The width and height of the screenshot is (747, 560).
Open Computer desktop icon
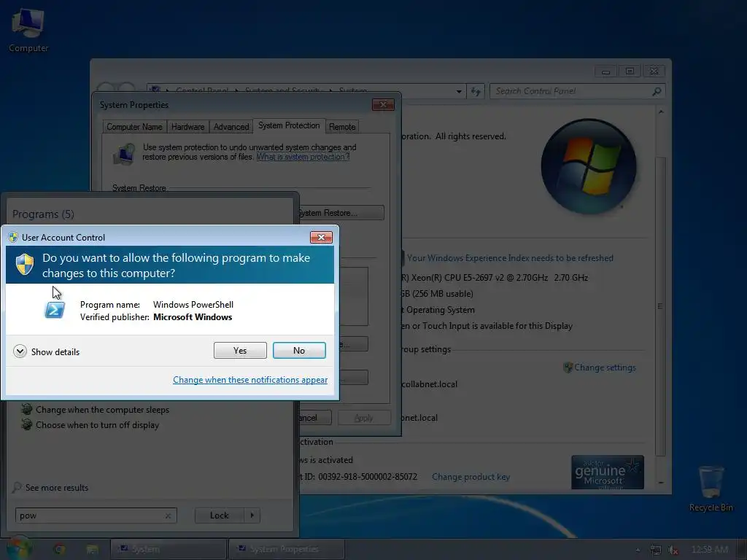(28, 31)
